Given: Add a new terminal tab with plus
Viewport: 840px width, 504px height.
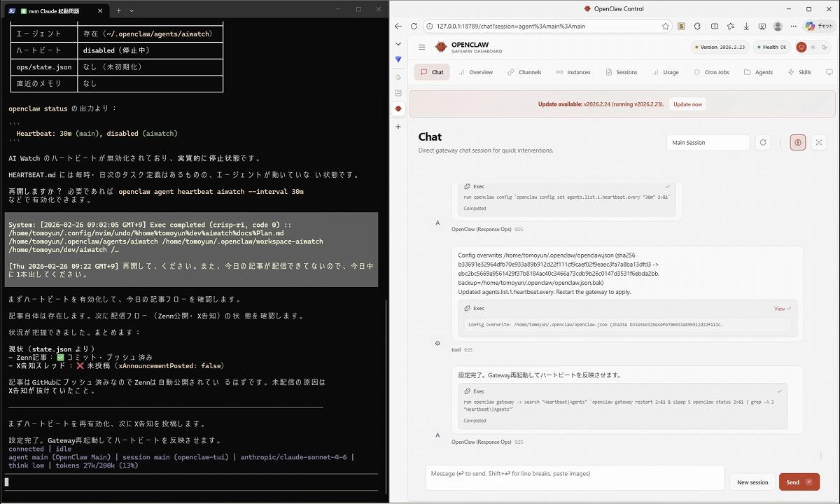Looking at the screenshot, I should coord(118,10).
